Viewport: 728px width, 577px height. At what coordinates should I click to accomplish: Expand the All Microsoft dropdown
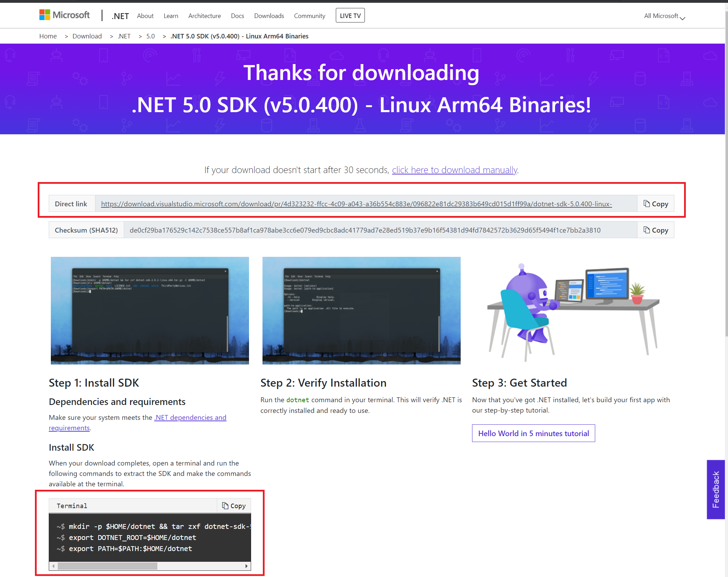(664, 16)
